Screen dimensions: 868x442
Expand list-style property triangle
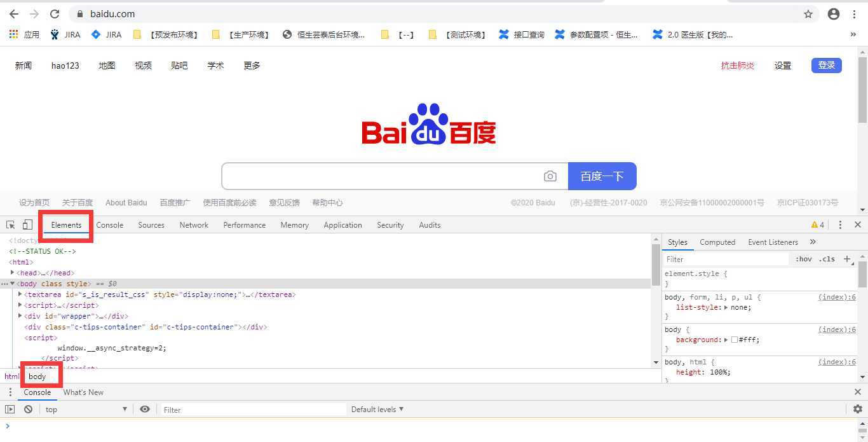pos(726,307)
